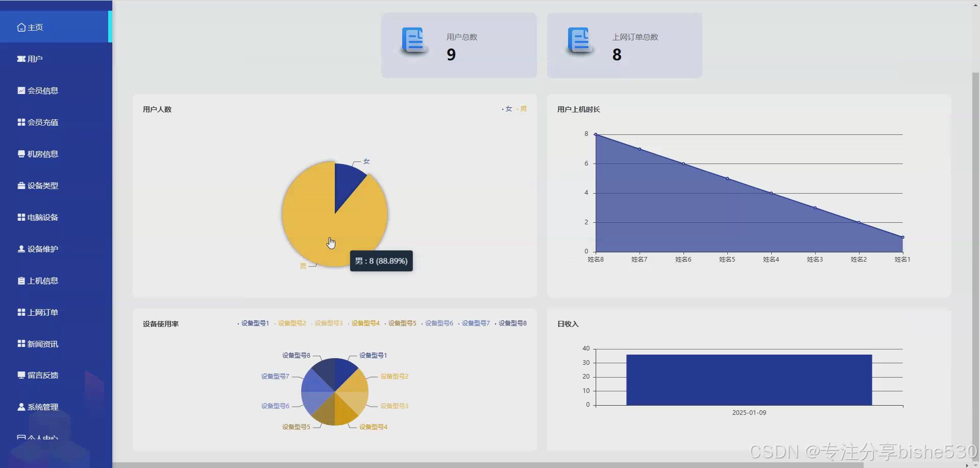This screenshot has height=468, width=980.
Task: Click the document icon in 上网订单总数 card
Action: pyautogui.click(x=580, y=41)
